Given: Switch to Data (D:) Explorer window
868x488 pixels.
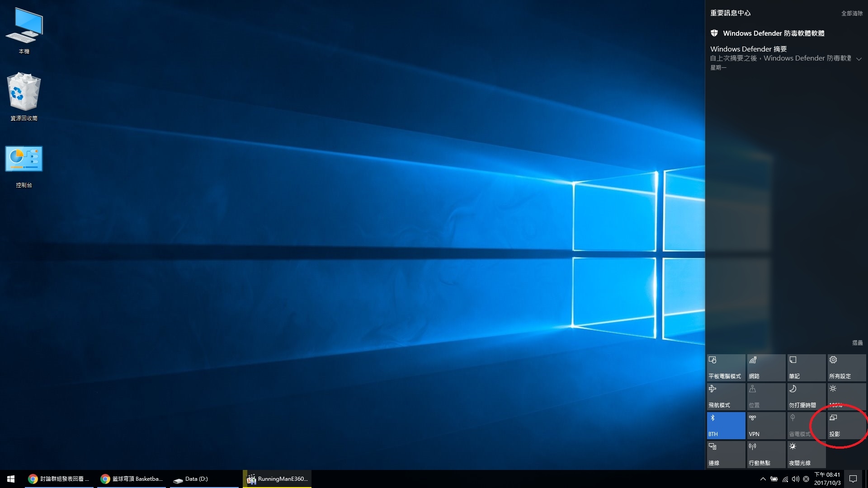Looking at the screenshot, I should pyautogui.click(x=204, y=479).
